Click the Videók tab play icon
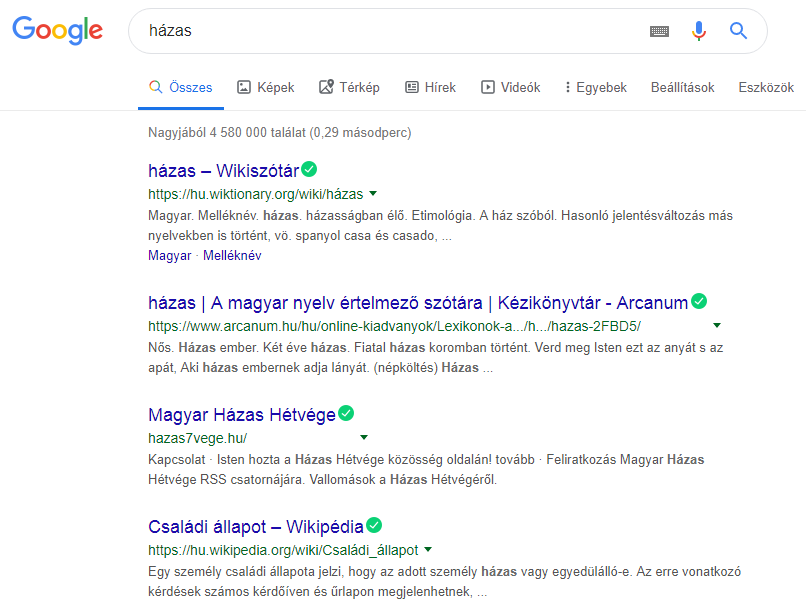Viewport: 806px width, 610px height. click(x=487, y=87)
